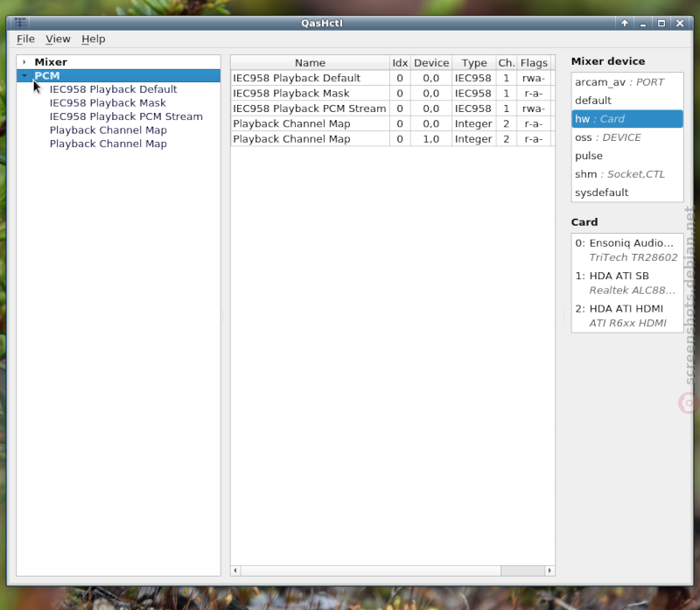Select the Mixer tree item label

pos(51,62)
